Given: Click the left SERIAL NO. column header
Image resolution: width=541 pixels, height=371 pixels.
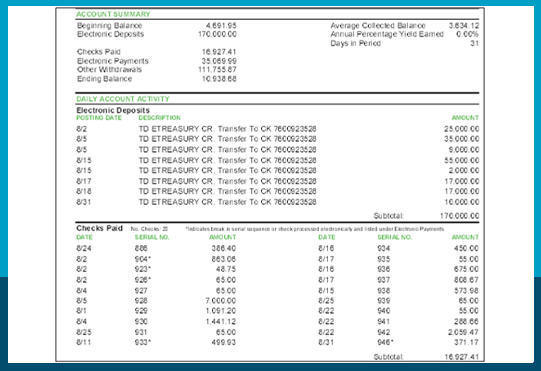Looking at the screenshot, I should 152,237.
